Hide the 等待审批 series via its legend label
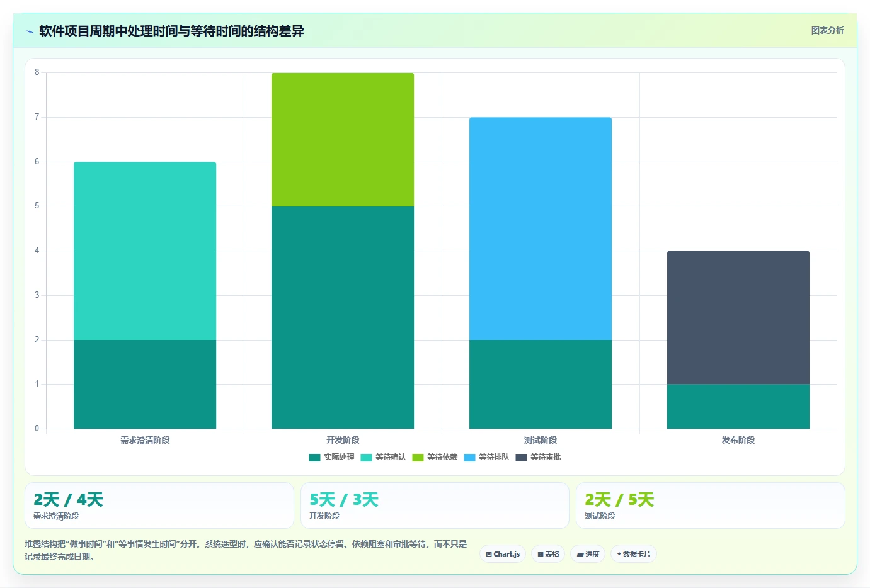The width and height of the screenshot is (870, 588). point(546,457)
